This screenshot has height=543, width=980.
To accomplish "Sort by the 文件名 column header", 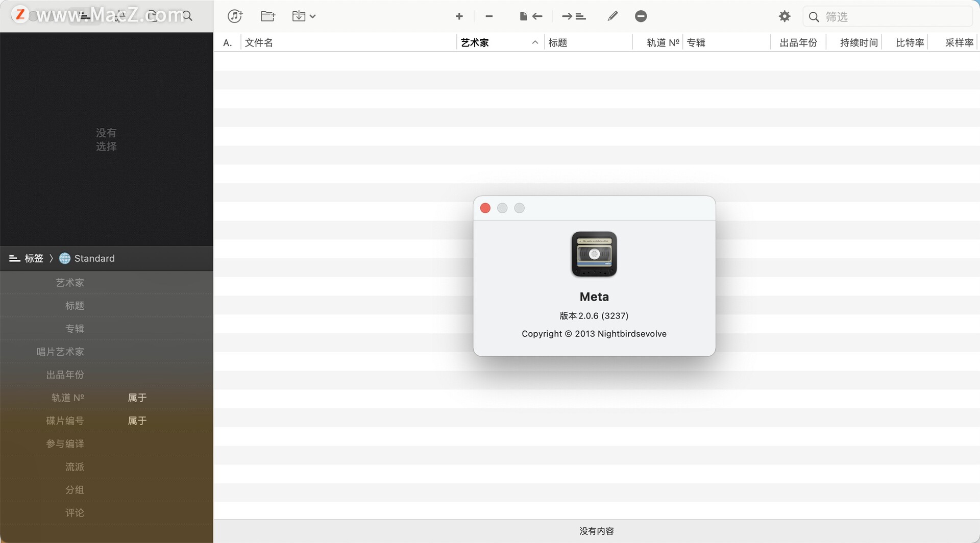I will click(349, 43).
